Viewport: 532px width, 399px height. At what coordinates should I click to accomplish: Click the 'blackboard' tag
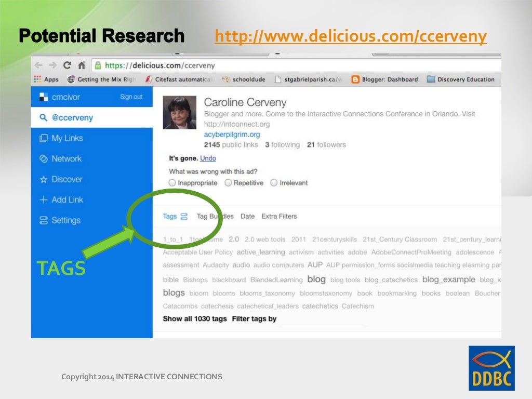tap(229, 280)
